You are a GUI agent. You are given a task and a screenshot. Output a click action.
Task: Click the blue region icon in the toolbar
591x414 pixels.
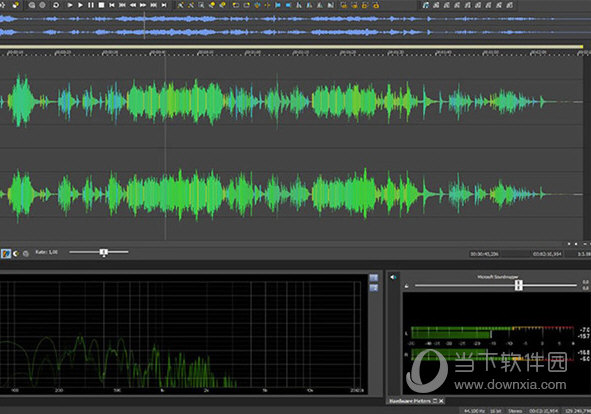(289, 5)
